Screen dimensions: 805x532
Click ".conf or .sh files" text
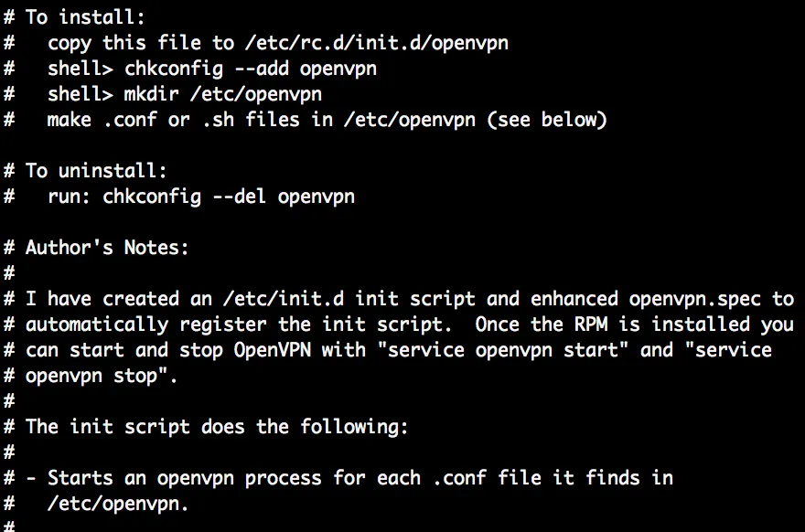(200, 120)
